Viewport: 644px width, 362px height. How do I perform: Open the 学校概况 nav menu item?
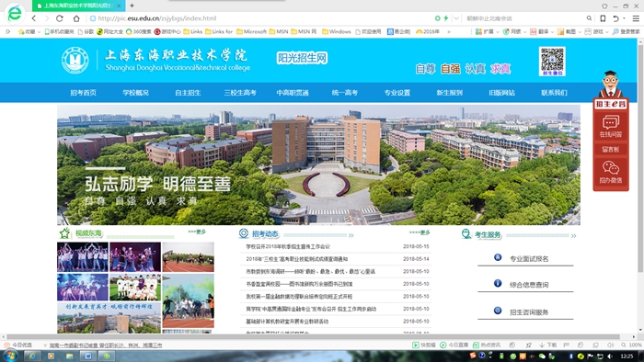pos(135,93)
